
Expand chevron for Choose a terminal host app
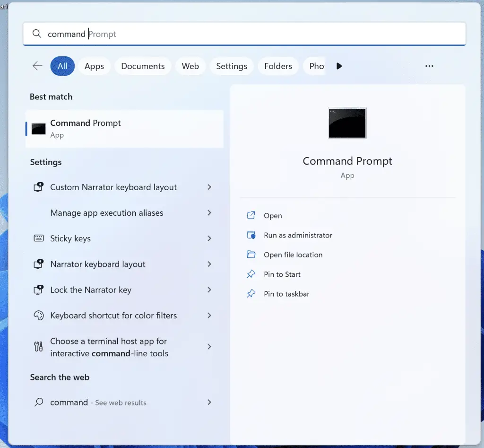(x=209, y=347)
